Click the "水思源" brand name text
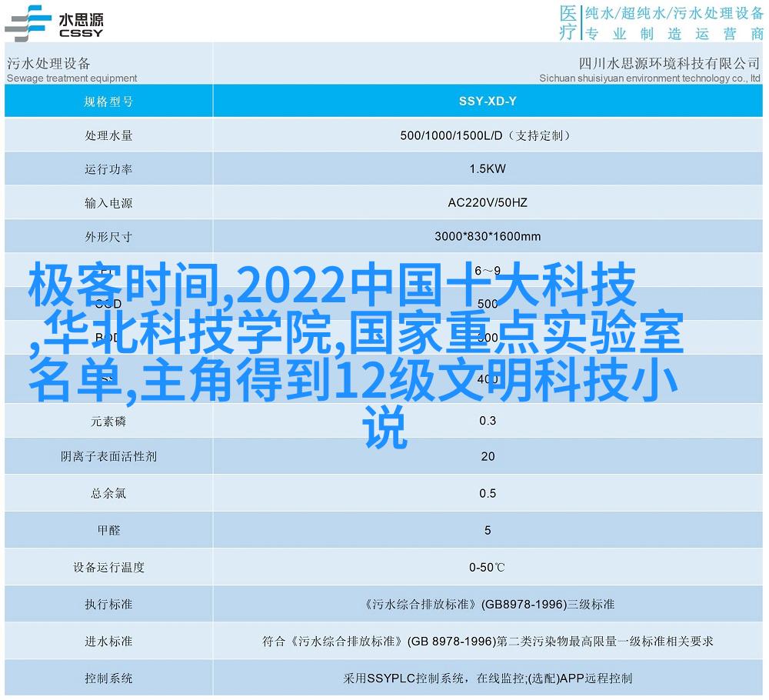This screenshot has width=769, height=700. pyautogui.click(x=81, y=19)
